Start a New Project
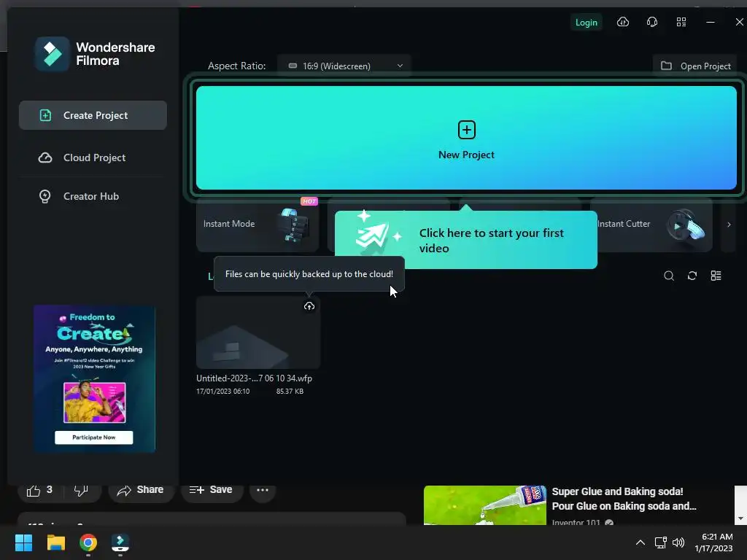The width and height of the screenshot is (747, 560). click(466, 138)
